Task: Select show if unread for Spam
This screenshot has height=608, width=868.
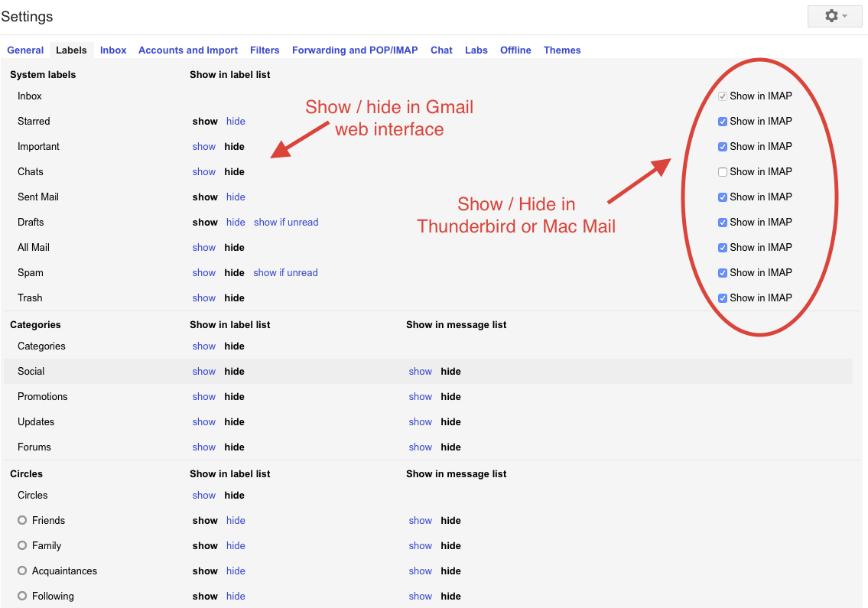Action: (x=285, y=273)
